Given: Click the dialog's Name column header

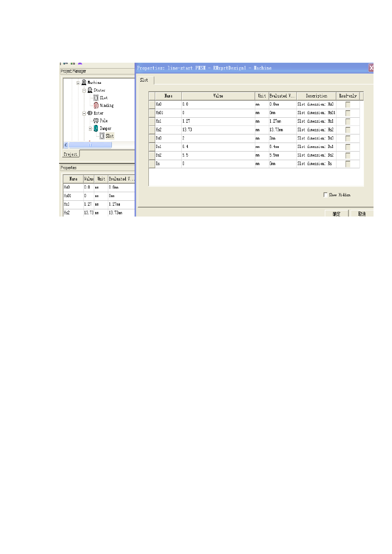Looking at the screenshot, I should click(x=168, y=96).
